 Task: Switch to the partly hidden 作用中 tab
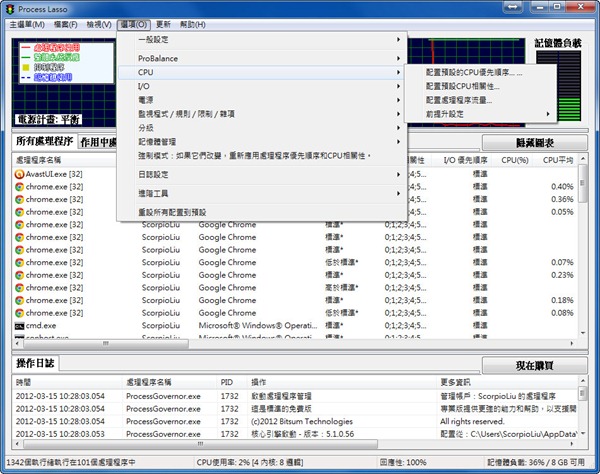97,143
